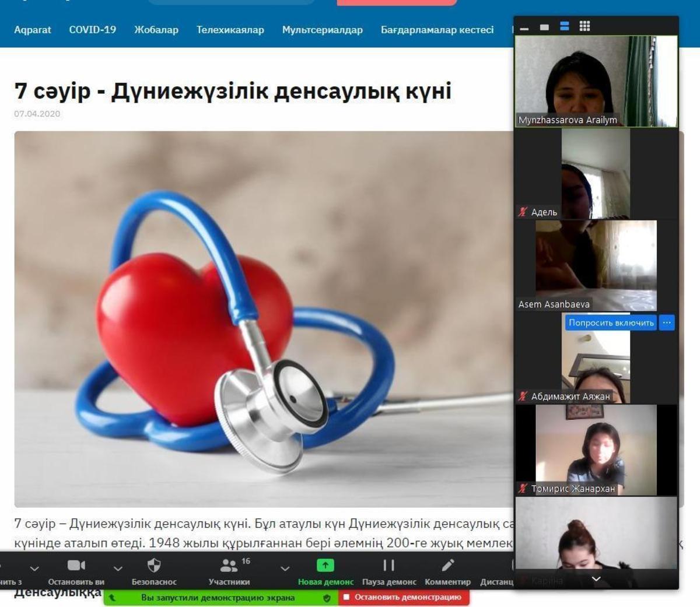Expand the arrow beside Участники
700x607 pixels.
[x=285, y=569]
